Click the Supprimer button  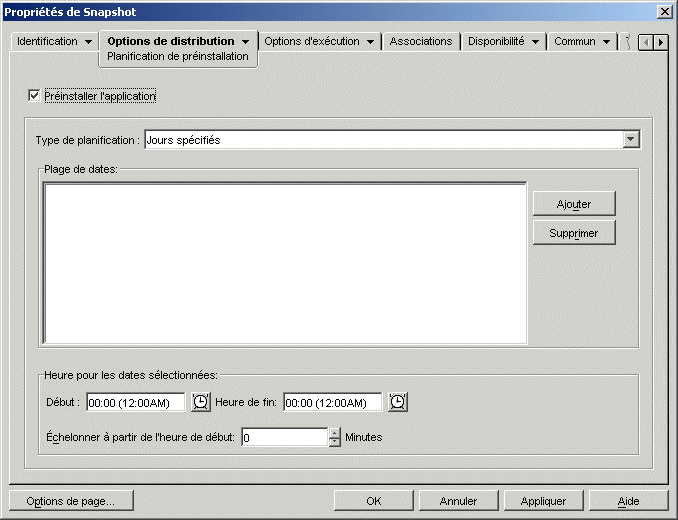pos(574,233)
